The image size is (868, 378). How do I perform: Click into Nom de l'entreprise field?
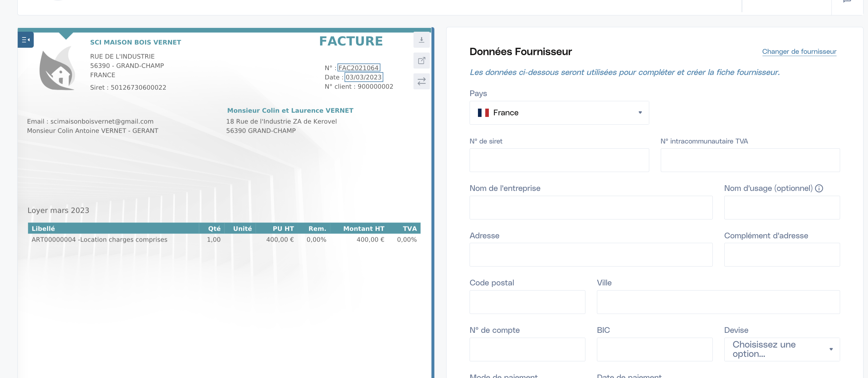(591, 208)
